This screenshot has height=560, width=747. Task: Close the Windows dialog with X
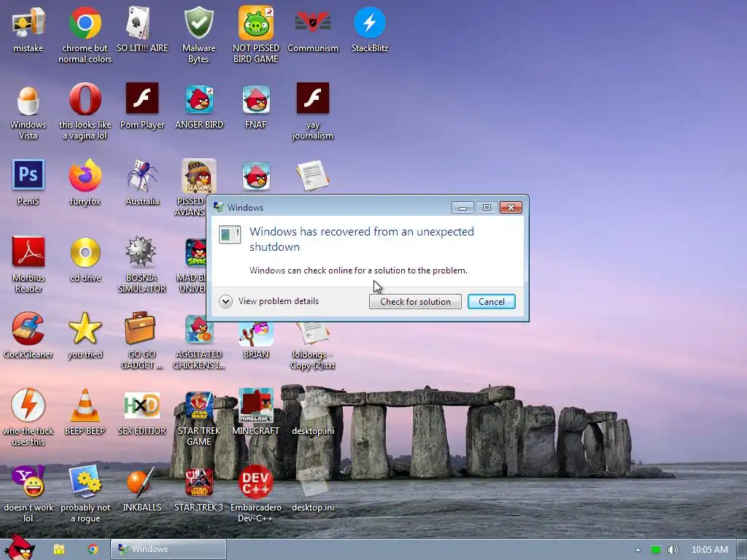click(x=511, y=208)
